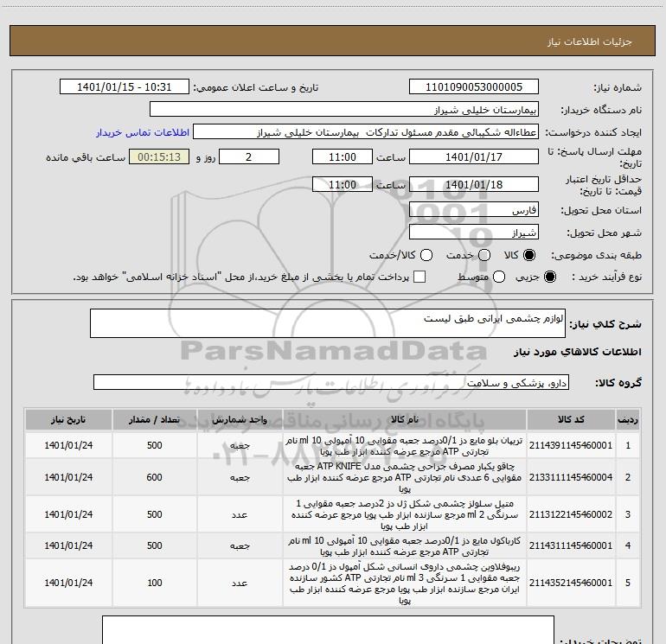The width and height of the screenshot is (666, 644).
Task: Select the جزیی purchase type radio
Action: (550, 277)
